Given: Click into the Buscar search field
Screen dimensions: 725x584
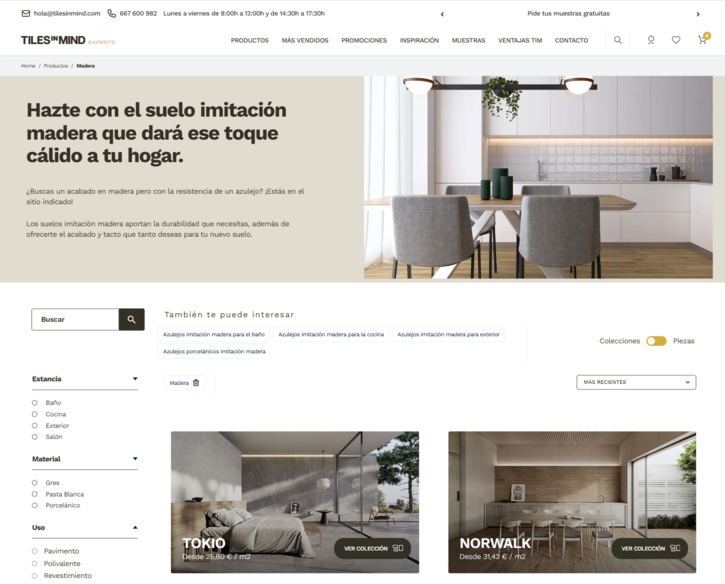Looking at the screenshot, I should pyautogui.click(x=75, y=319).
